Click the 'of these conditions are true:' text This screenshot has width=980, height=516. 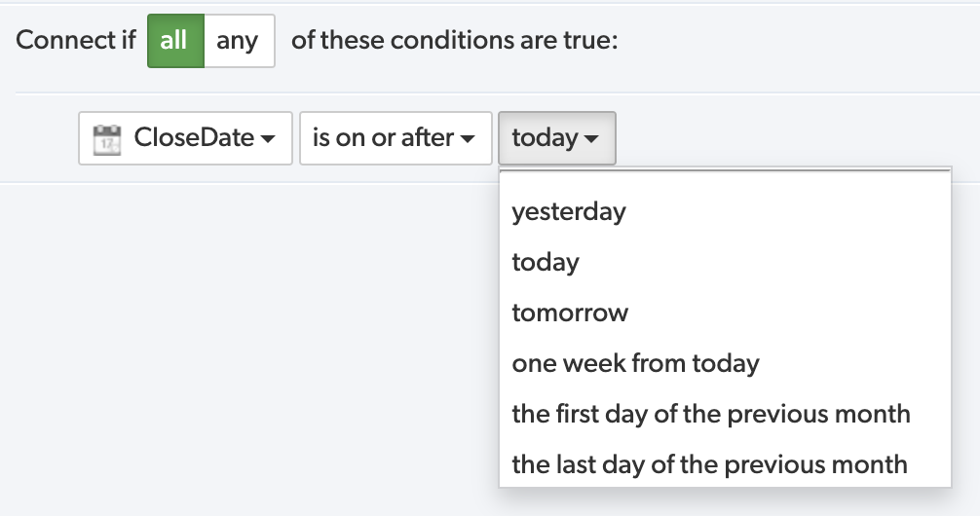(x=454, y=40)
